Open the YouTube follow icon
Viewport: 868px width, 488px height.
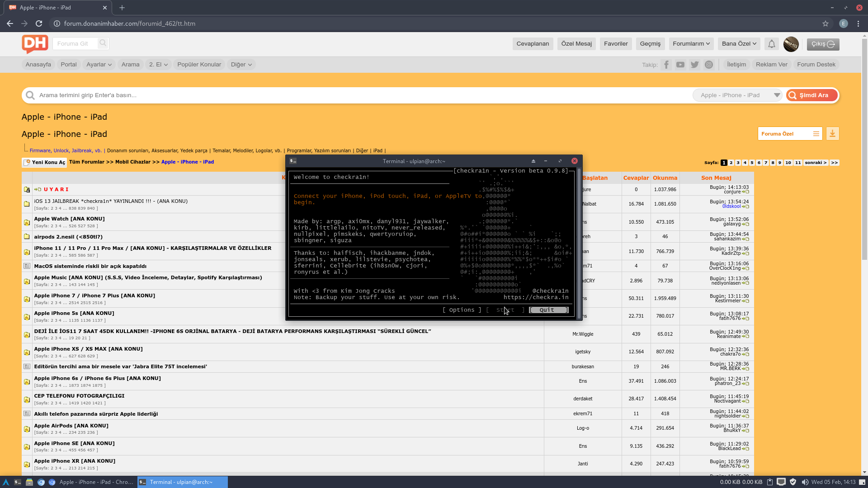point(680,65)
